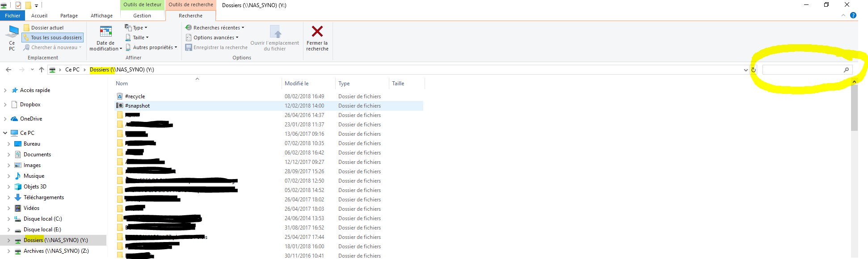Sort by Taille column header

point(398,84)
